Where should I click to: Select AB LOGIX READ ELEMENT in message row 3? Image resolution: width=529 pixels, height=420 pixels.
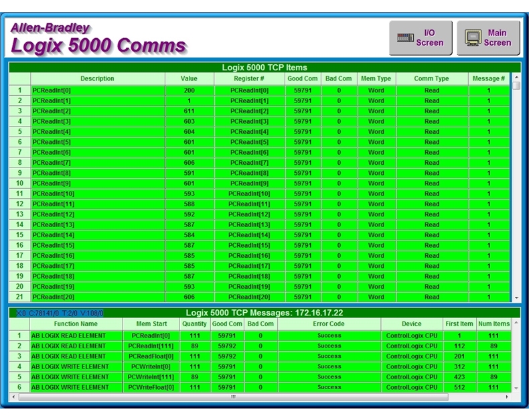[x=76, y=356]
